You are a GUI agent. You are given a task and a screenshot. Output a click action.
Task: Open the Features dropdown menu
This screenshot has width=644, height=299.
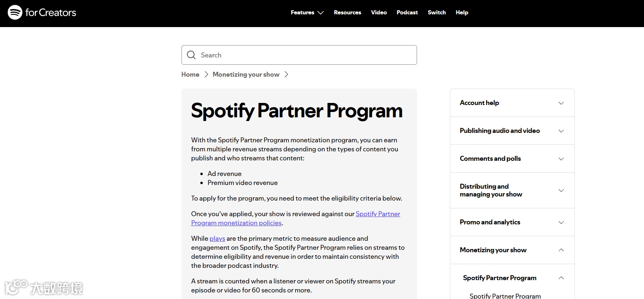[307, 13]
